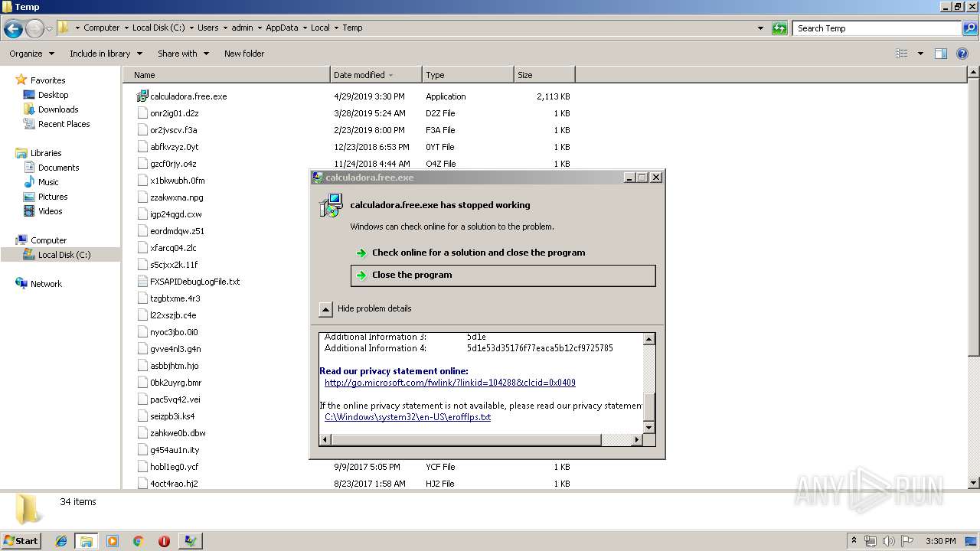Screen dimensions: 980x551
Task: Select Local Disk (C:) in tree
Action: pos(64,255)
